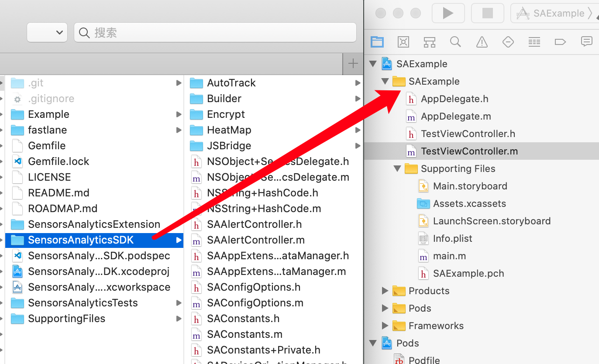Expand the Products group

click(385, 291)
